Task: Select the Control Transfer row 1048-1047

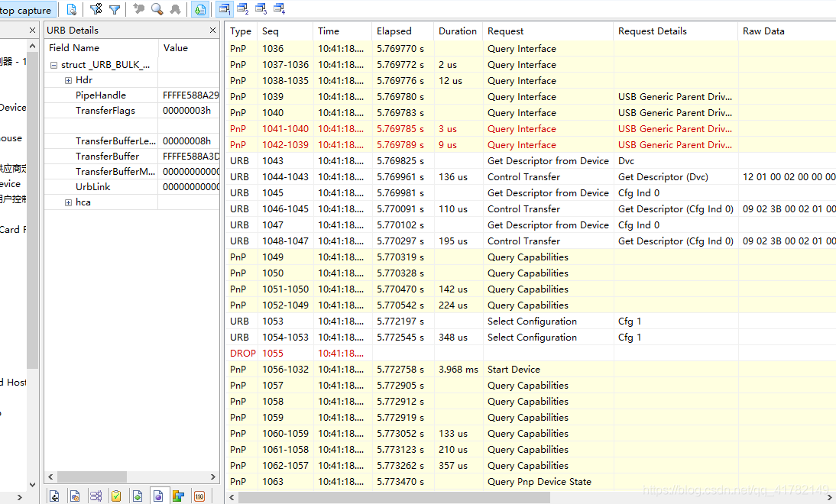Action: (x=530, y=241)
